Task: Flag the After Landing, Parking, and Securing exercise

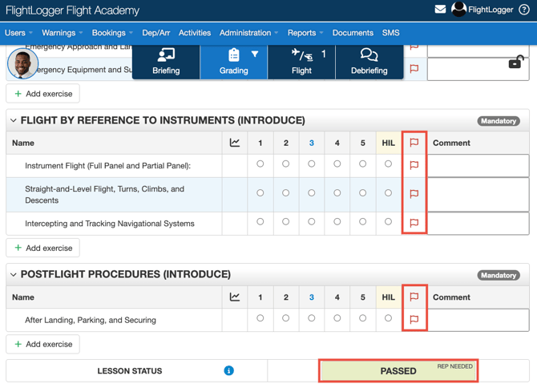Action: (x=414, y=319)
